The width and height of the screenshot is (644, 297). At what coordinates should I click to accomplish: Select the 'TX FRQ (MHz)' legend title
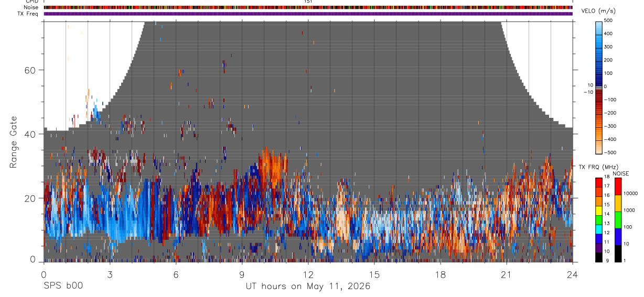tap(597, 167)
